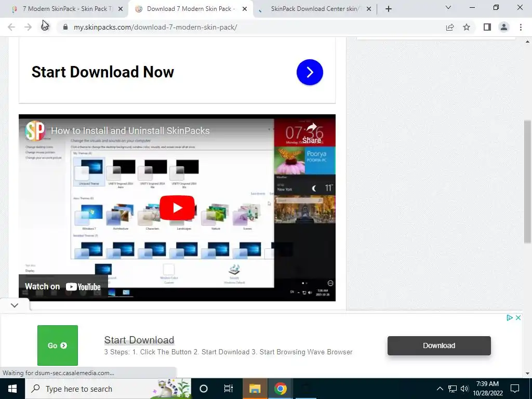Open the video title How to Install and Uninstall SkinPacks
The height and width of the screenshot is (399, 532).
pos(130,131)
